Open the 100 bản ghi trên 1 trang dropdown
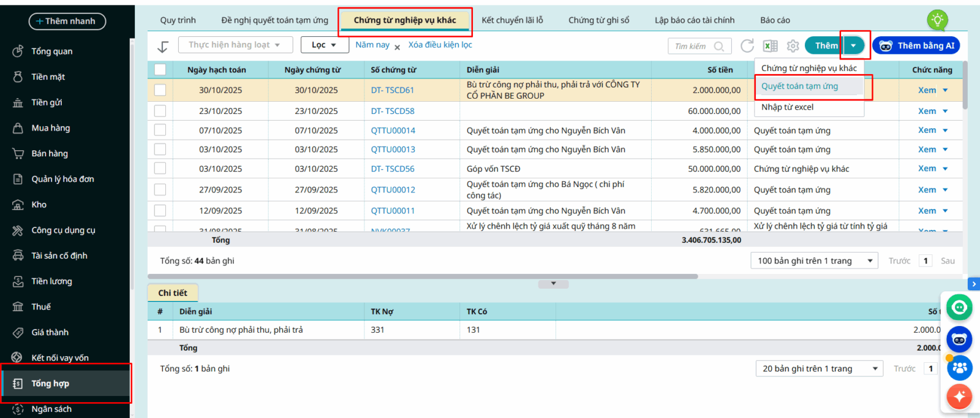This screenshot has height=418, width=980. coord(814,260)
